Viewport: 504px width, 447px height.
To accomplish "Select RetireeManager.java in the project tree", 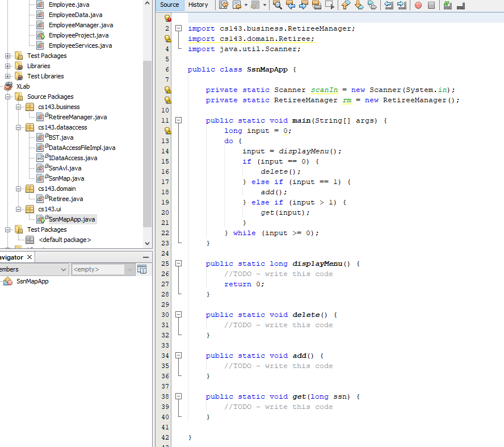I will [78, 117].
